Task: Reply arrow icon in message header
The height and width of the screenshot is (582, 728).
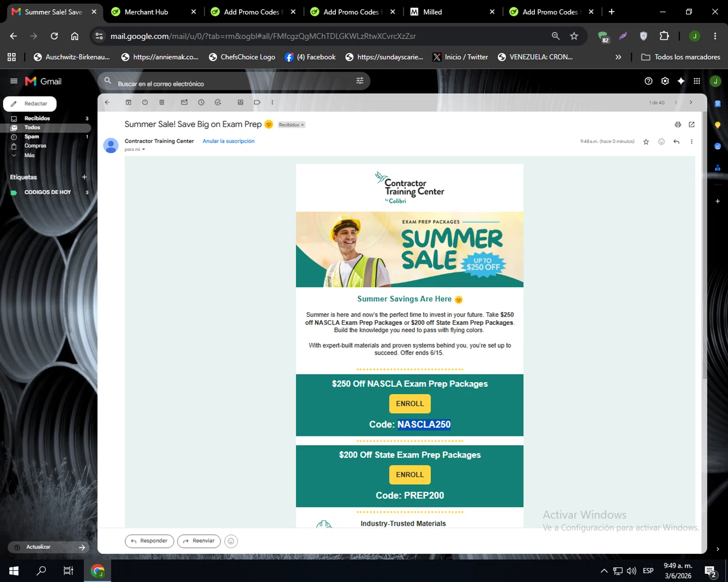Action: (677, 142)
